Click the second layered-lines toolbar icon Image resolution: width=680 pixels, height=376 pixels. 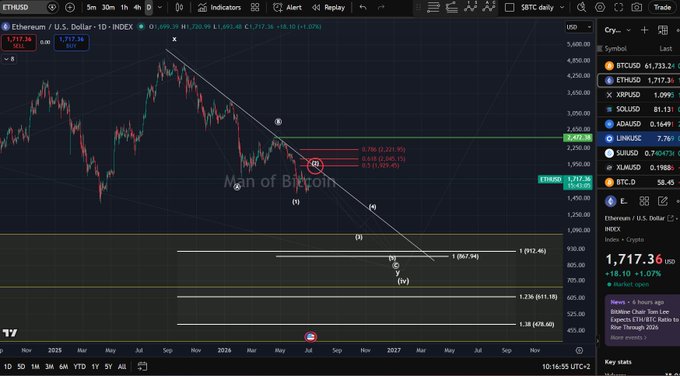point(451,7)
